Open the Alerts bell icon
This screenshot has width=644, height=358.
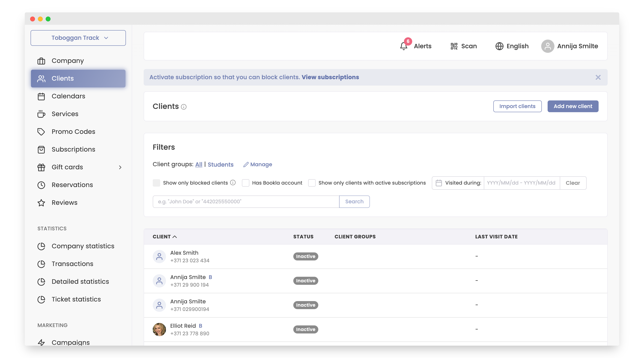(404, 46)
